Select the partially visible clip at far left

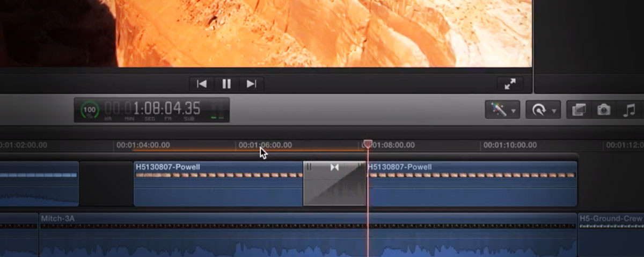point(39,183)
